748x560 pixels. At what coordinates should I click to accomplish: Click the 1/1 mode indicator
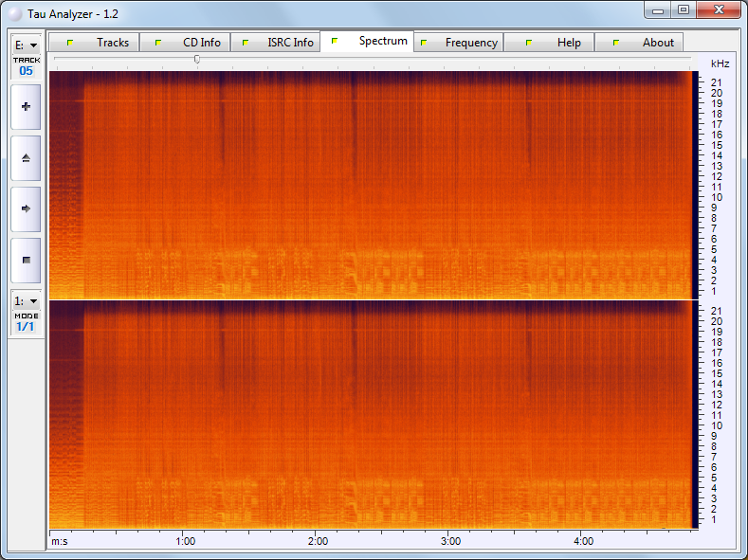tap(26, 327)
